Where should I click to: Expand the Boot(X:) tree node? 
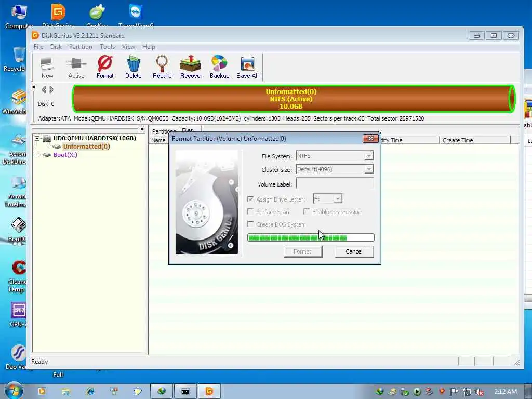pos(37,155)
